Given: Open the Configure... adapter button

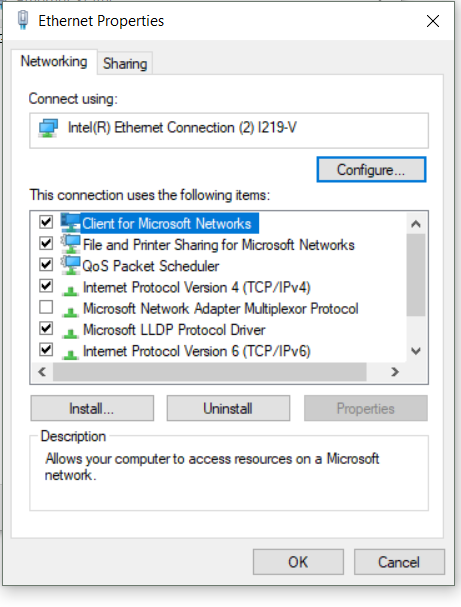Looking at the screenshot, I should click(371, 170).
